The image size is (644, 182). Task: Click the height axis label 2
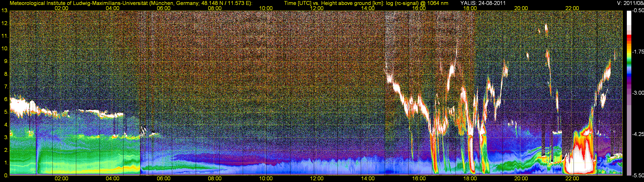6,150
